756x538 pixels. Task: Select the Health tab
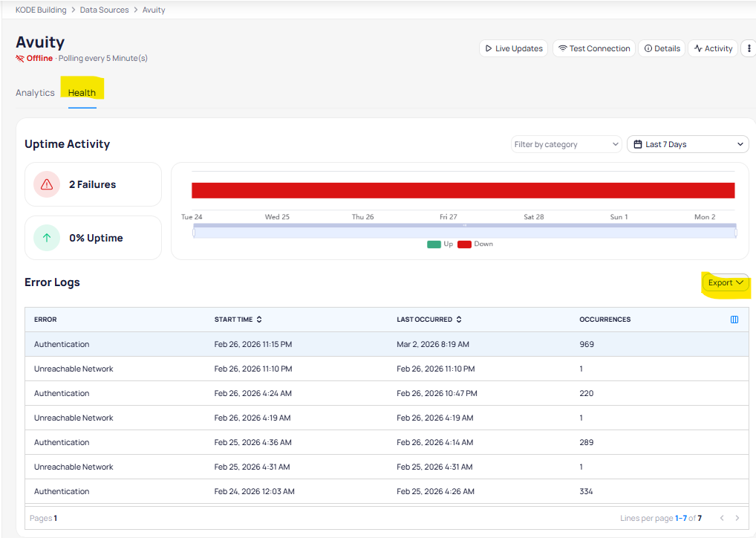pyautogui.click(x=82, y=93)
